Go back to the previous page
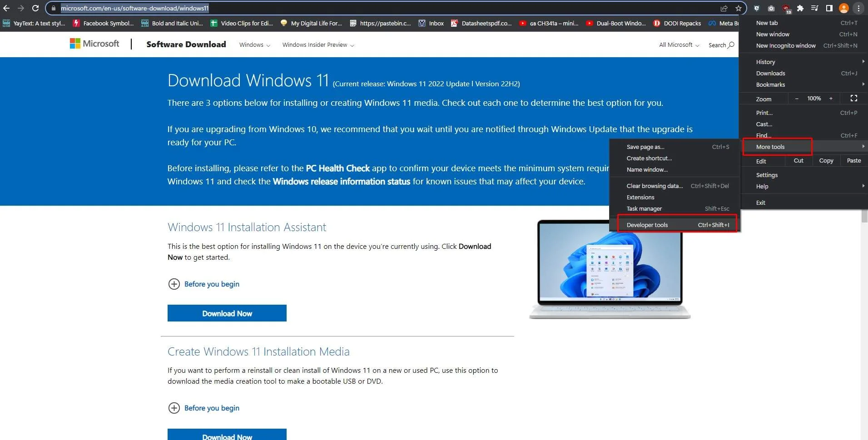The image size is (868, 440). [x=6, y=8]
